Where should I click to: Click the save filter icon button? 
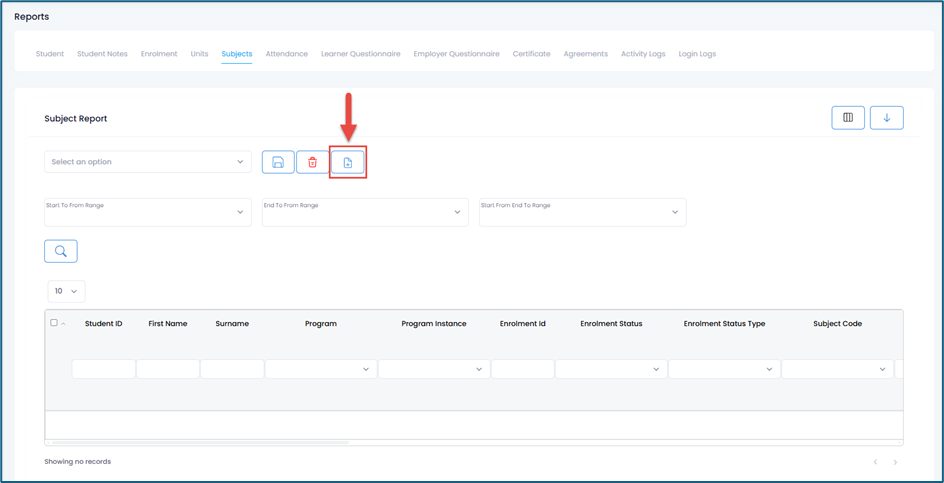pos(278,162)
